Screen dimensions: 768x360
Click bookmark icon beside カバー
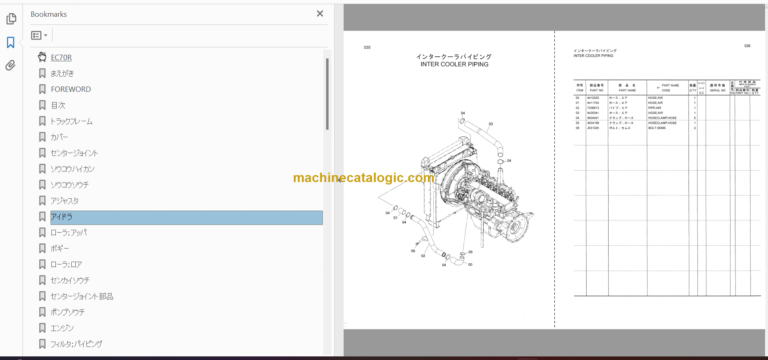pyautogui.click(x=42, y=137)
